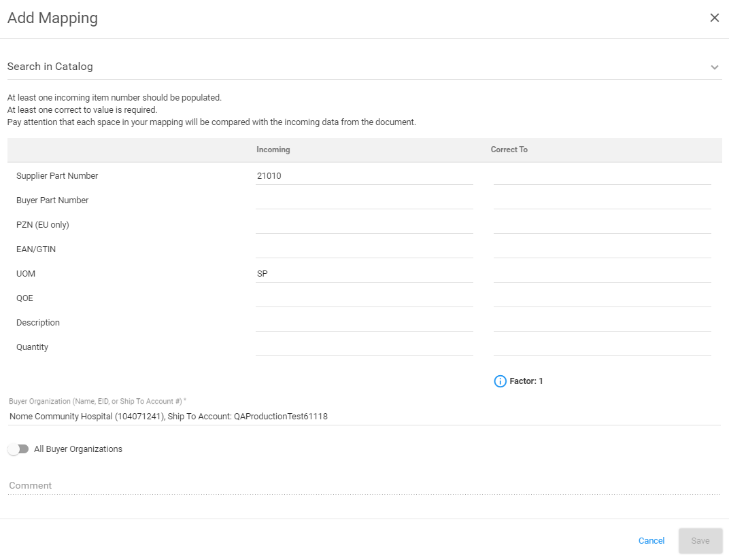Screen dimensions: 729x560
Task: Select the Buyer Organization field
Action: [x=272, y=416]
